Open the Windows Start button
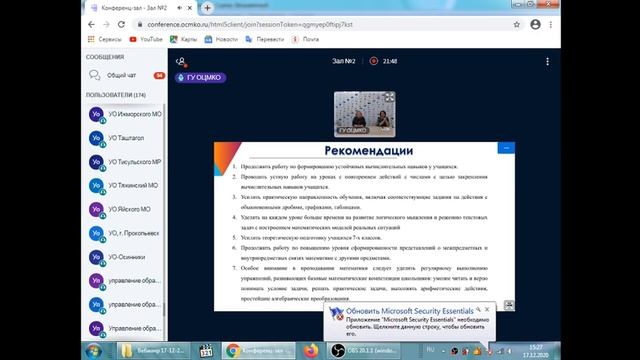 pyautogui.click(x=94, y=351)
